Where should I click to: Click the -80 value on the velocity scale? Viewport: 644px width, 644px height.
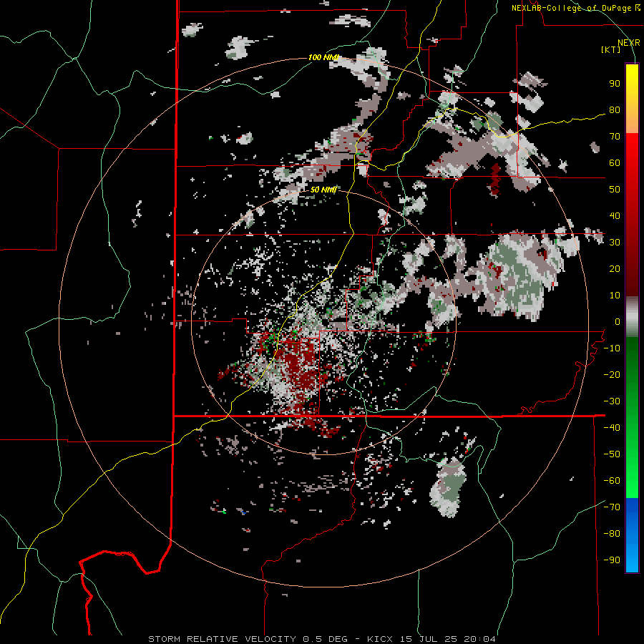coord(612,534)
